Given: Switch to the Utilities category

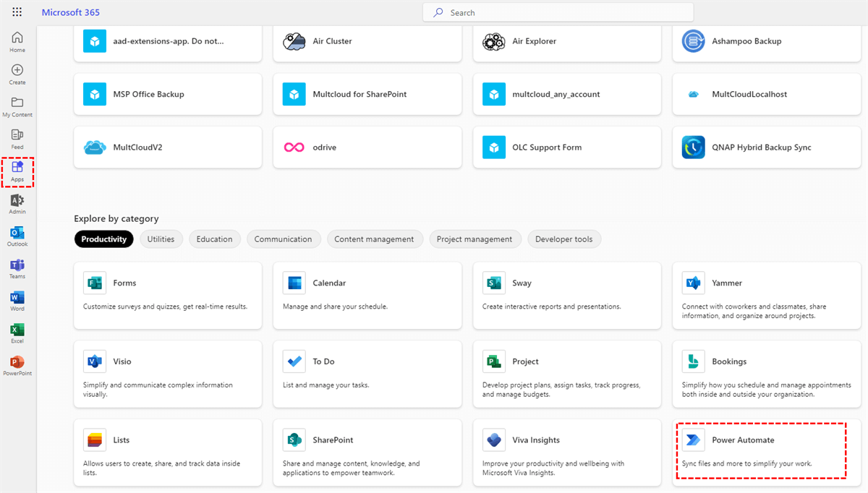Looking at the screenshot, I should [x=161, y=239].
